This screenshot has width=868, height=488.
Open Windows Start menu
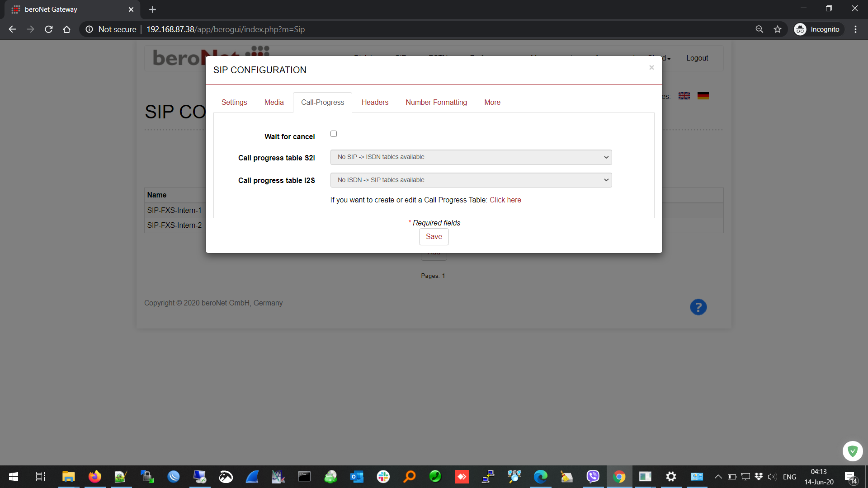pyautogui.click(x=14, y=477)
